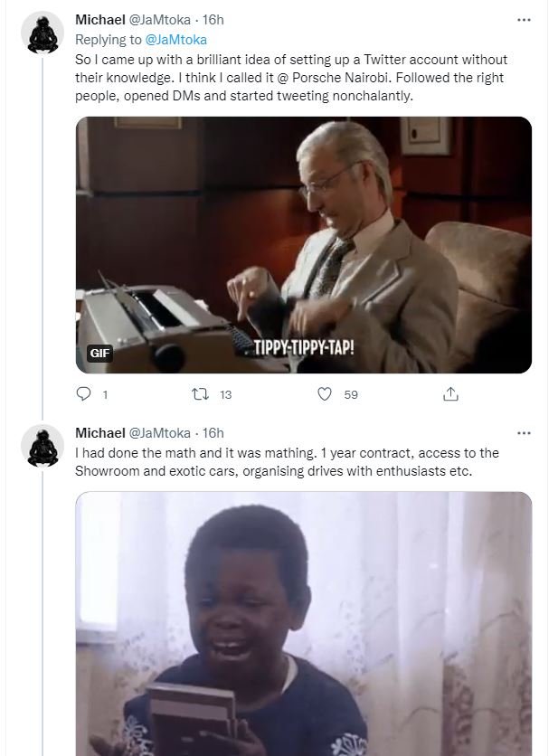Open more options on the Porsche Nairobi tweet

(x=524, y=20)
